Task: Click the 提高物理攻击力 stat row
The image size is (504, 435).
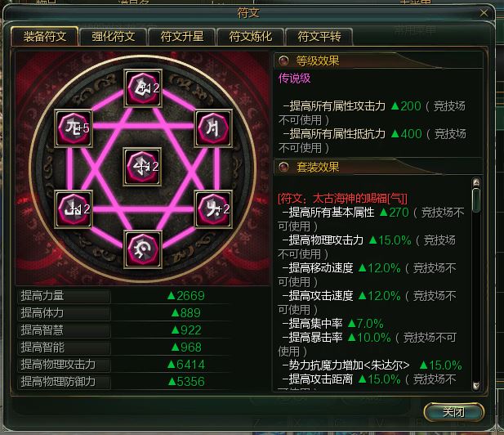Action: [124, 365]
